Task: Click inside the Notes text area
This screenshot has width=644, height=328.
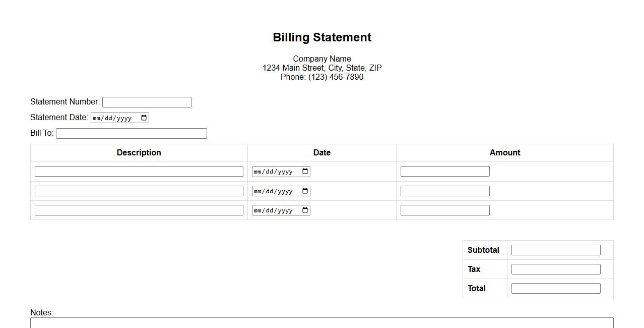Action: [x=321, y=323]
